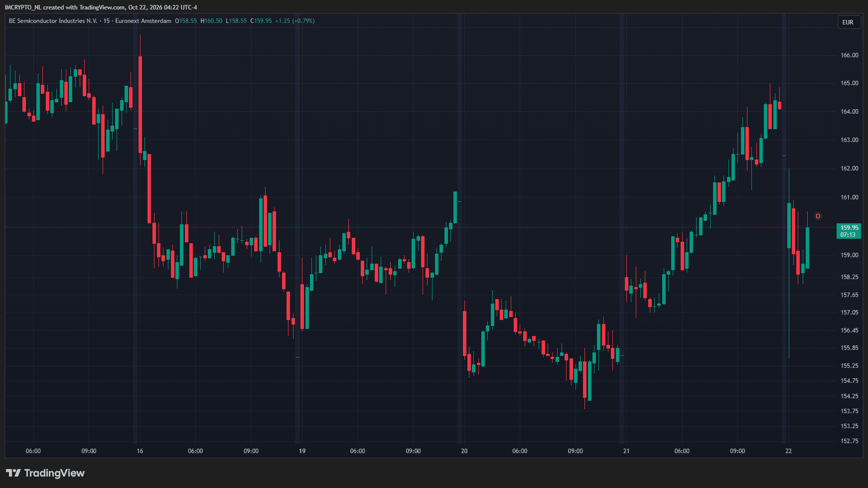Click the 162.00 price axis label
This screenshot has width=868, height=488.
(x=850, y=168)
